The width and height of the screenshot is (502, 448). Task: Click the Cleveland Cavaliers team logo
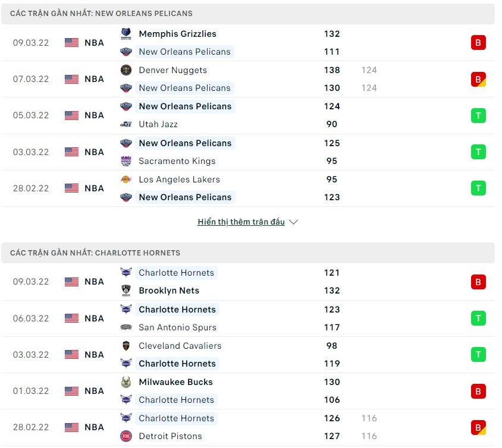(x=125, y=346)
